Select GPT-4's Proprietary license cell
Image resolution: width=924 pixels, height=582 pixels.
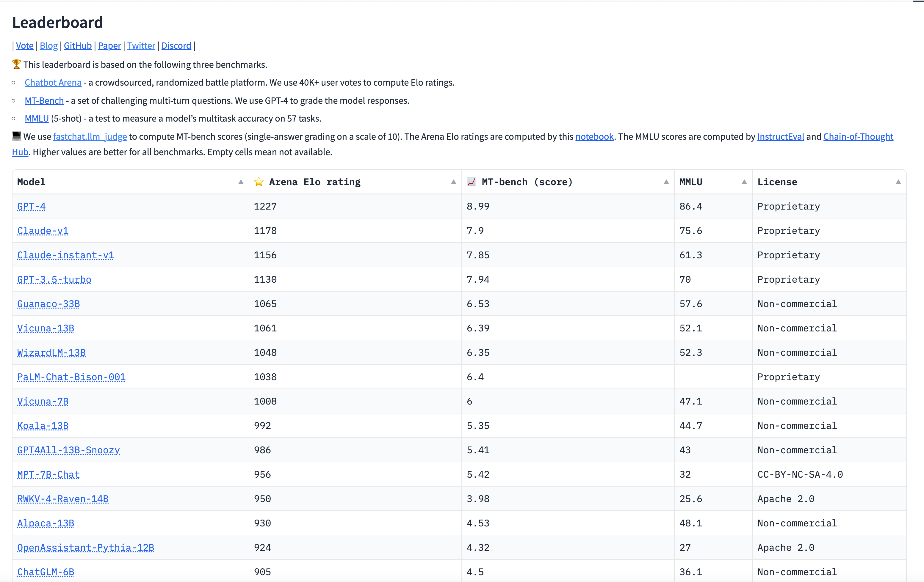pyautogui.click(x=829, y=206)
